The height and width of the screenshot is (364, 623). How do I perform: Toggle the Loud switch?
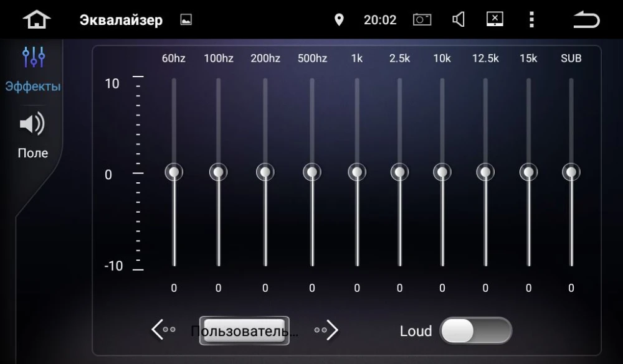click(x=475, y=330)
